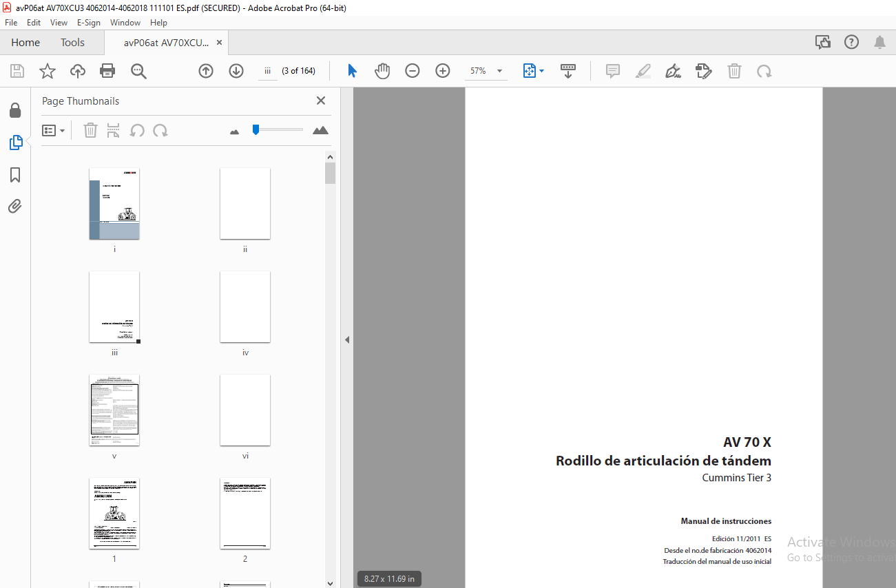Activate the Hand pan tool
Viewport: 896px width, 588px height.
pyautogui.click(x=382, y=71)
